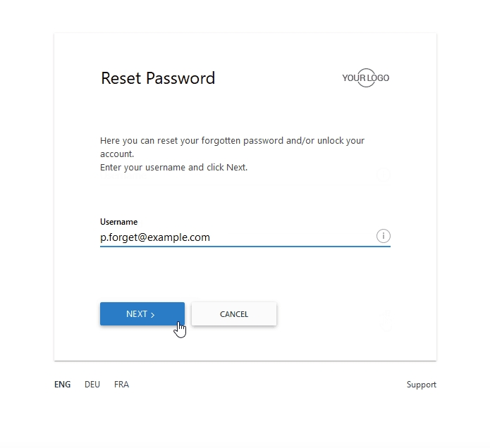Click the info icon beside the Username field
490x448 pixels.
click(383, 236)
